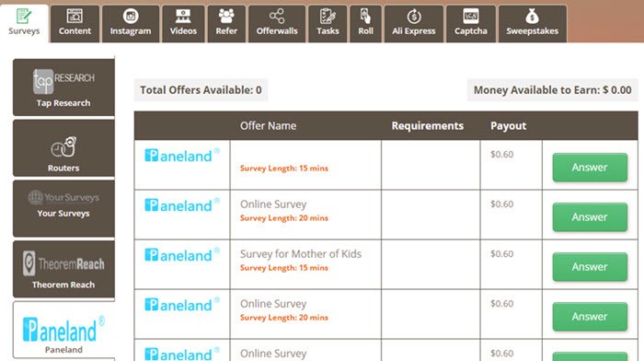Image resolution: width=644 pixels, height=361 pixels.
Task: Click the Sweepstakes money bag icon
Action: (x=532, y=17)
